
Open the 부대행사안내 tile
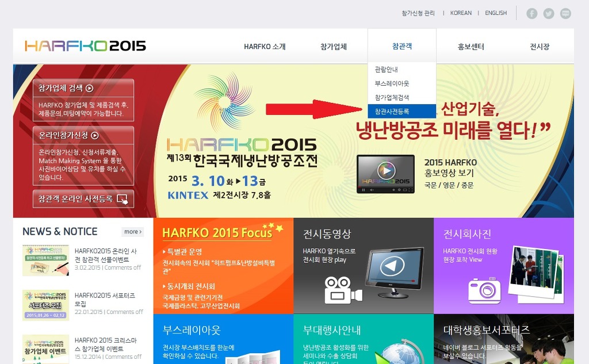click(364, 339)
